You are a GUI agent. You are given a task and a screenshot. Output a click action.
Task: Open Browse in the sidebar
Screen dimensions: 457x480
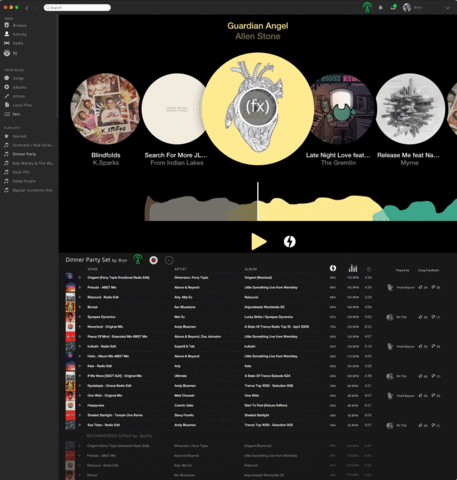coord(19,25)
